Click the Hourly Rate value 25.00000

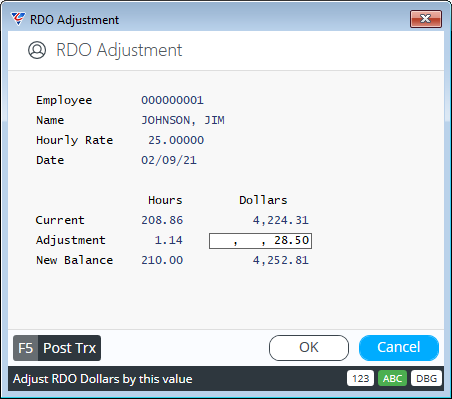pyautogui.click(x=176, y=140)
